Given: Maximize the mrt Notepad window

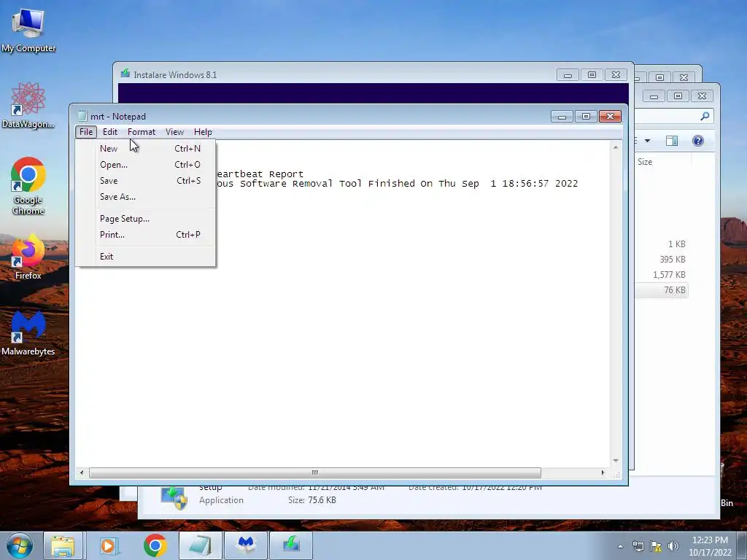Looking at the screenshot, I should pyautogui.click(x=586, y=117).
